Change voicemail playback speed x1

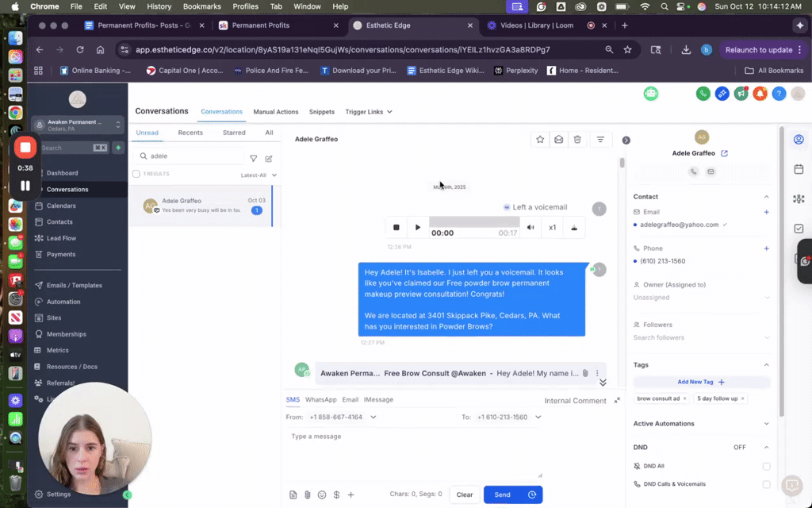pos(552,228)
